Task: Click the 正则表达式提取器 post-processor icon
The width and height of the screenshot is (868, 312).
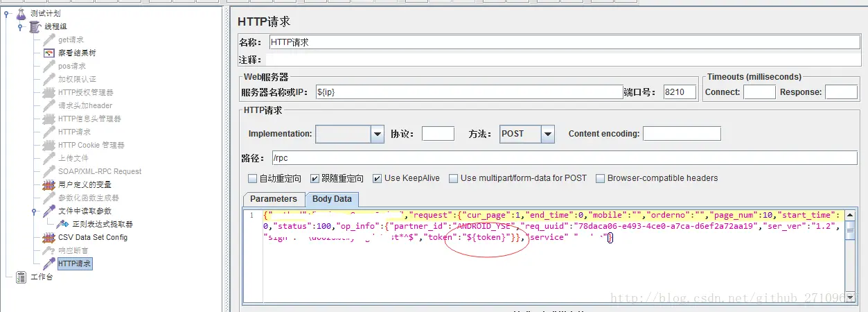Action: tap(63, 224)
